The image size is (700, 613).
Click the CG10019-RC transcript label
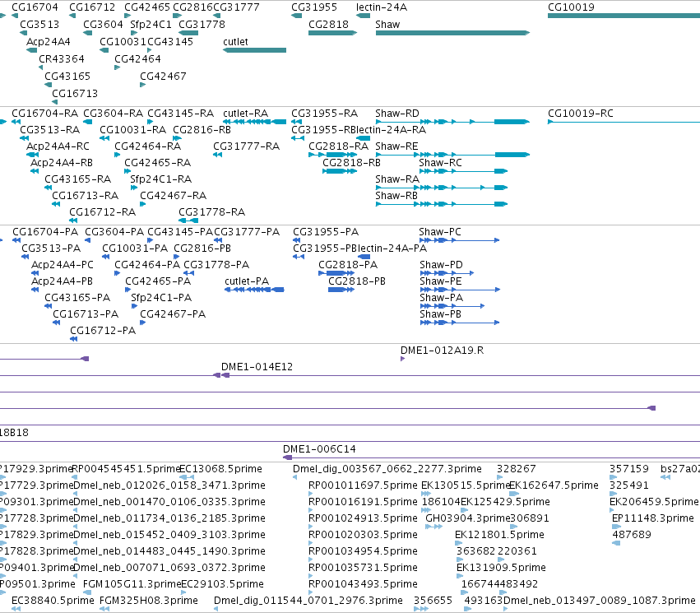coord(581,114)
